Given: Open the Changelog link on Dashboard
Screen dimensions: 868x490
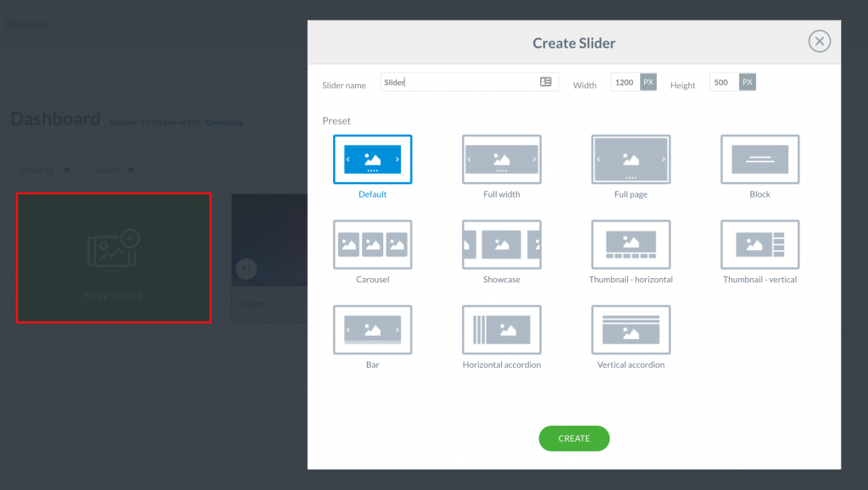Looking at the screenshot, I should coord(224,122).
